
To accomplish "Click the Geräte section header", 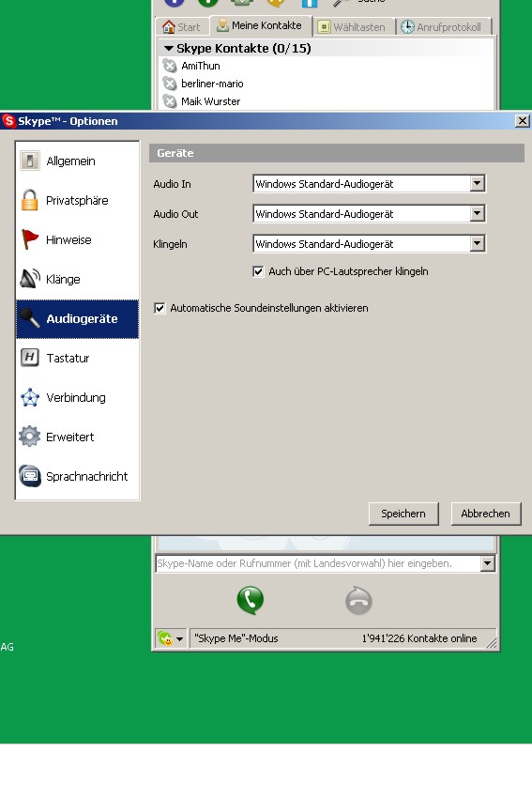I will (x=336, y=153).
